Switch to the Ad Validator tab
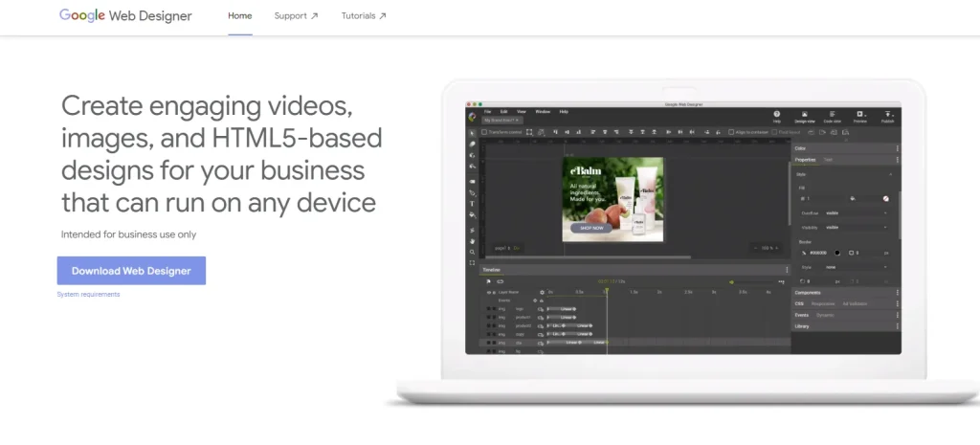The height and width of the screenshot is (445, 980). pos(855,303)
